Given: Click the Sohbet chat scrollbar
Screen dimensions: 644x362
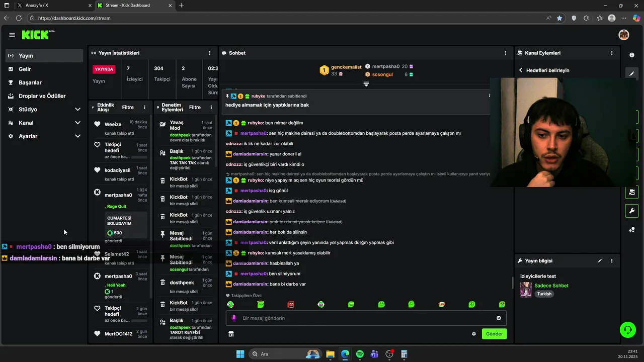Looking at the screenshot, I should click(x=513, y=283).
